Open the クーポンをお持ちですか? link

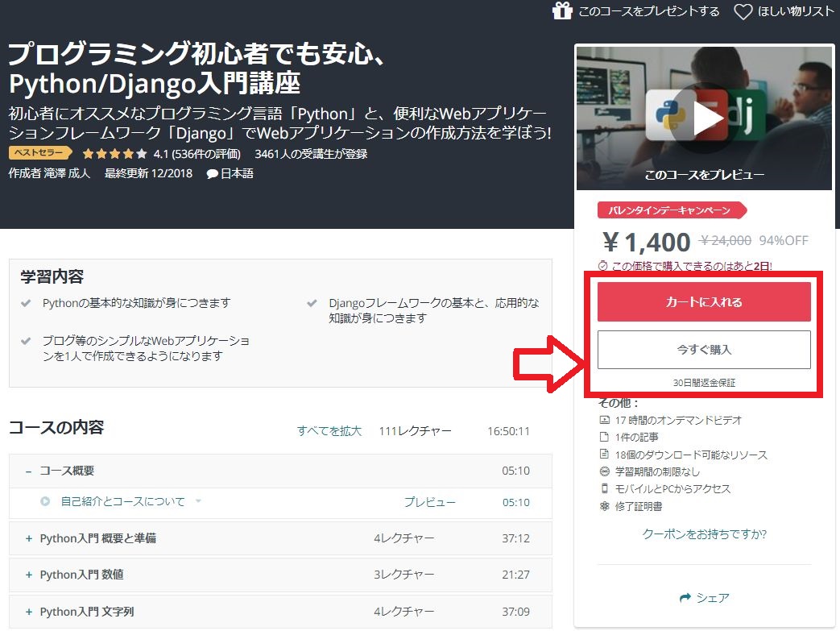click(704, 533)
